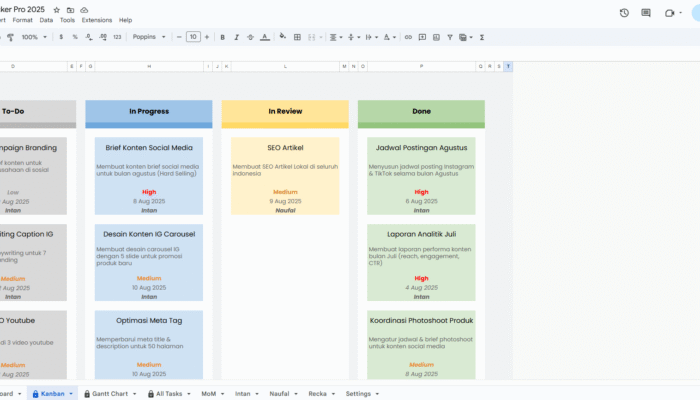This screenshot has width=700, height=400.
Task: Select Brief Konten Social Media title
Action: tap(149, 148)
